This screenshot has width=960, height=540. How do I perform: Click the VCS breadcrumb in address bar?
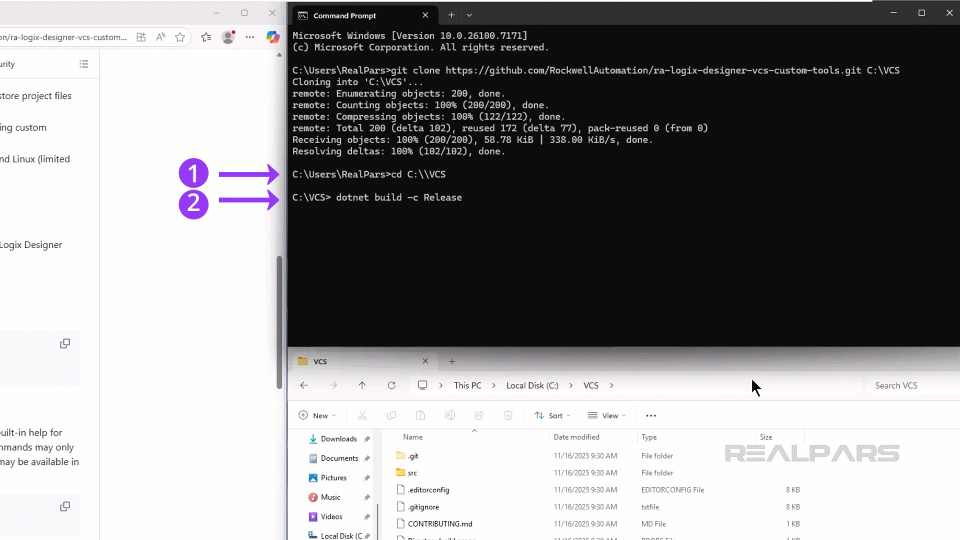(x=590, y=385)
